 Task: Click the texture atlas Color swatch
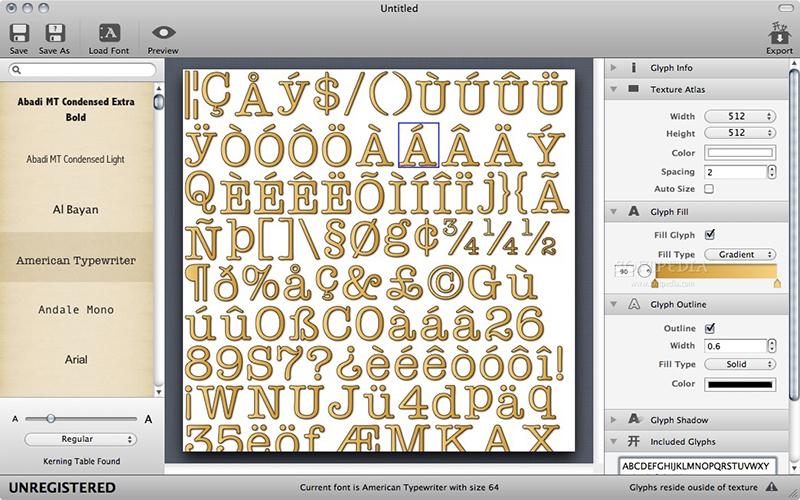(740, 153)
